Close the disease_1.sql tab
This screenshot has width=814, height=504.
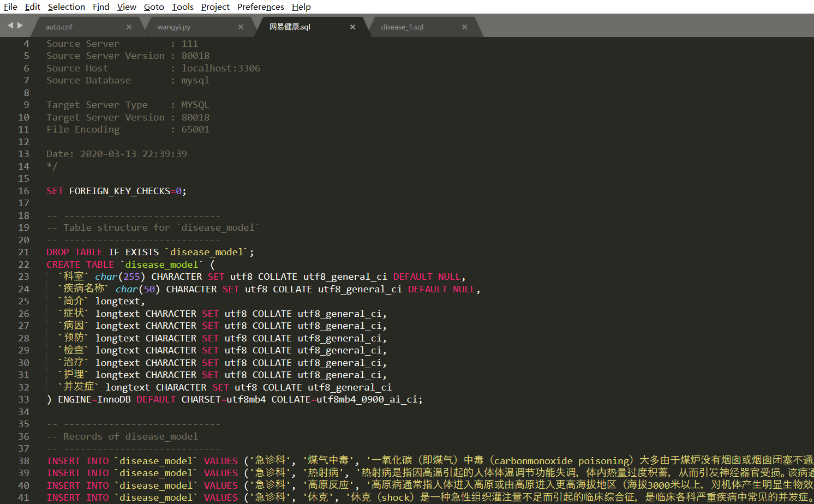(x=465, y=27)
